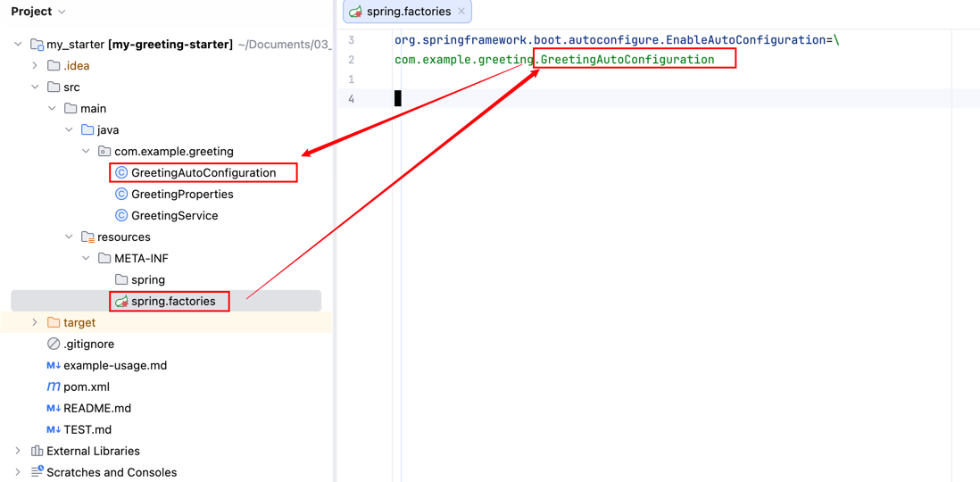This screenshot has width=980, height=482.
Task: Open example-usage.md from the tree
Action: pos(114,366)
